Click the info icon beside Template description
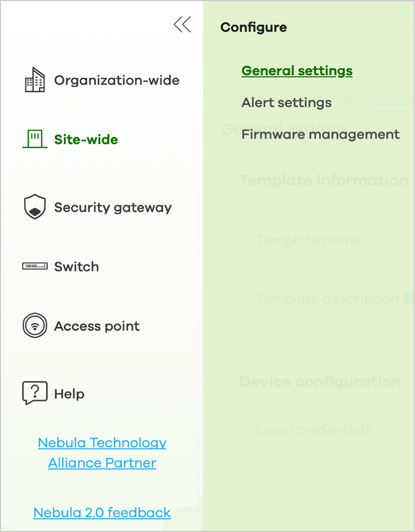Image resolution: width=415 pixels, height=532 pixels. 409,298
